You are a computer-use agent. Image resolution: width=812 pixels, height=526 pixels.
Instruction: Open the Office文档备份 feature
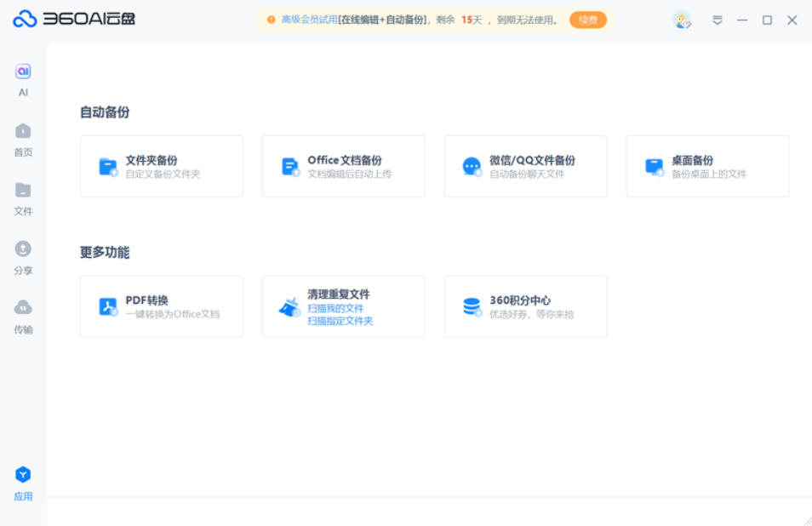343,166
